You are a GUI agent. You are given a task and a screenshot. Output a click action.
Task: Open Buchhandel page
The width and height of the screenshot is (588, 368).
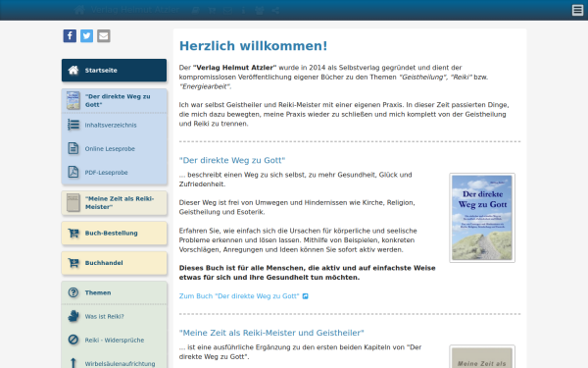coord(114,263)
